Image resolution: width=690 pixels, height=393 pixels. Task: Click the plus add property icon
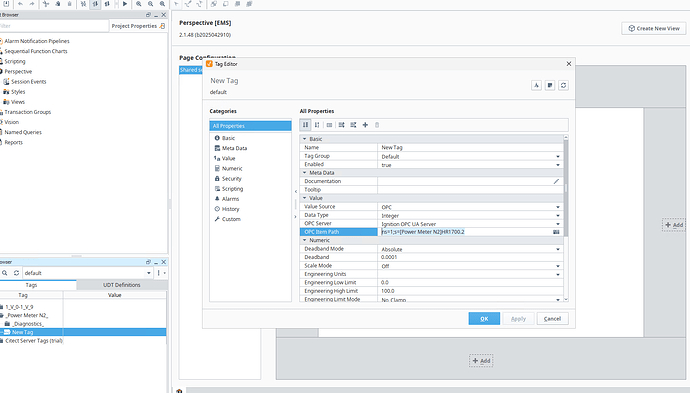click(x=365, y=125)
